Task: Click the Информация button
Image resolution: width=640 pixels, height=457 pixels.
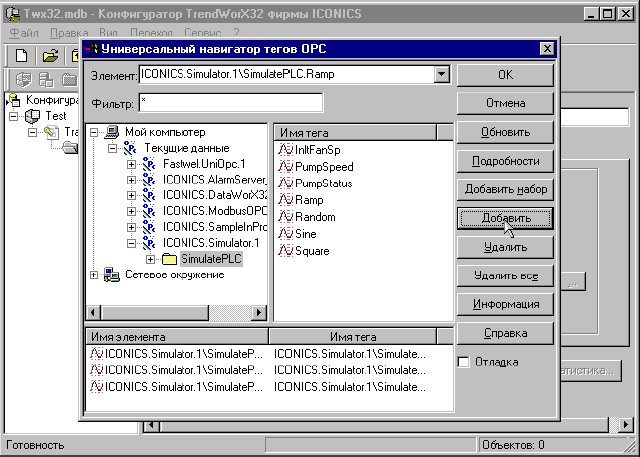Action: [505, 304]
